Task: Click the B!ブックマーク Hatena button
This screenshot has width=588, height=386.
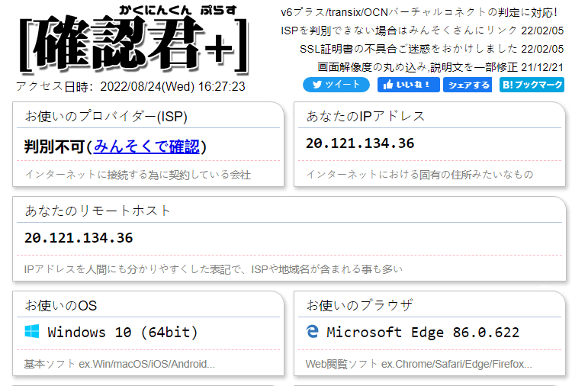Action: [532, 85]
